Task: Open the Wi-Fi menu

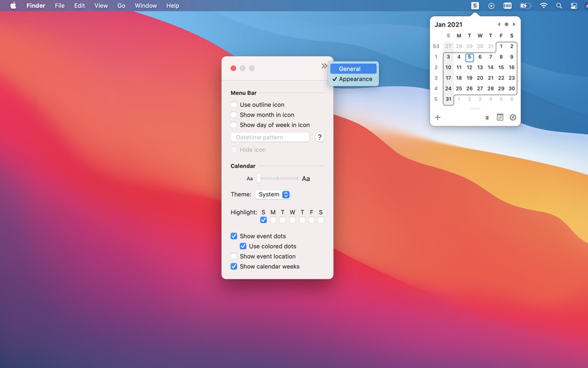Action: [543, 6]
